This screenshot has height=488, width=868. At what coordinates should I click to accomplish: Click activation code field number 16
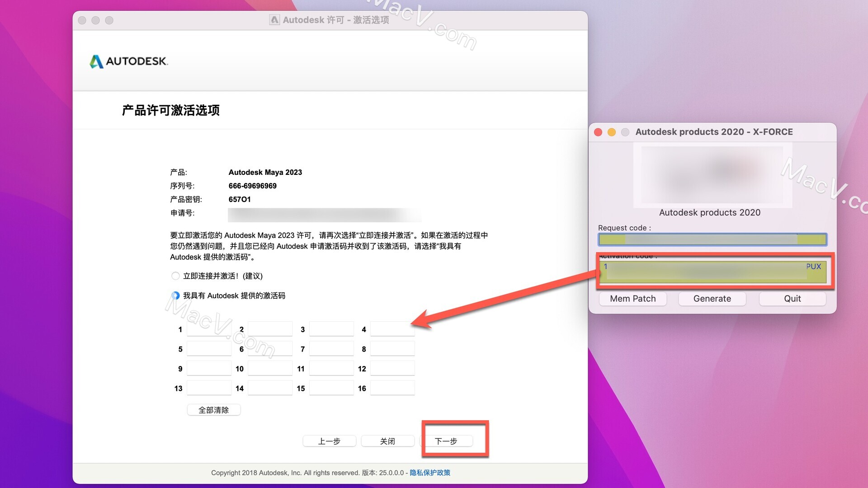(392, 388)
